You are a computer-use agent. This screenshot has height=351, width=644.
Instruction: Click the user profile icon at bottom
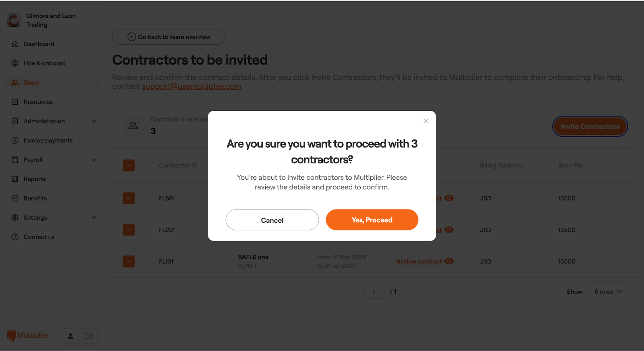70,336
